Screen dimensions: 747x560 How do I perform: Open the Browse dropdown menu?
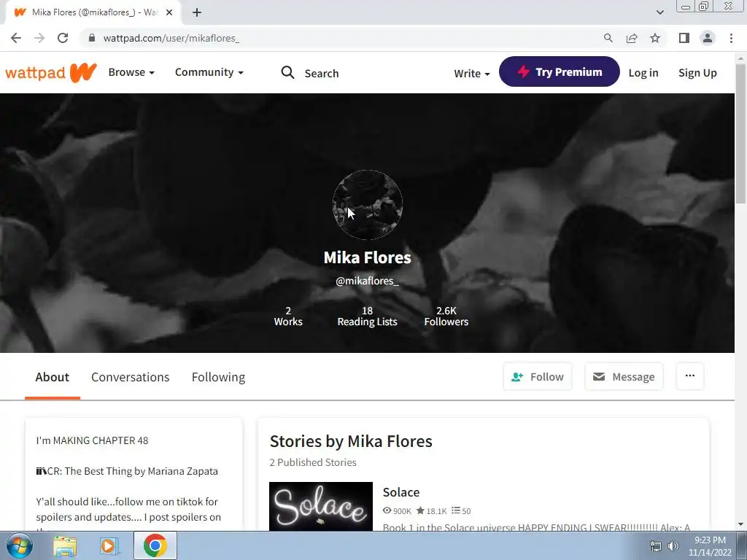(131, 72)
